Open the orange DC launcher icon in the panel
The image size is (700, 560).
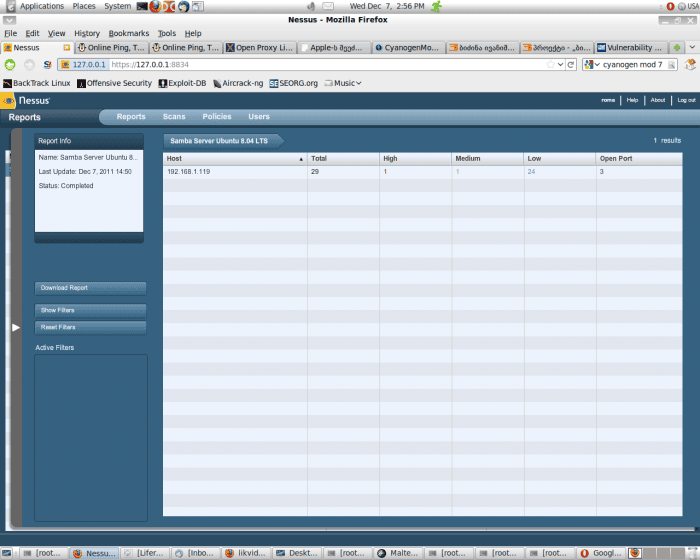point(169,6)
